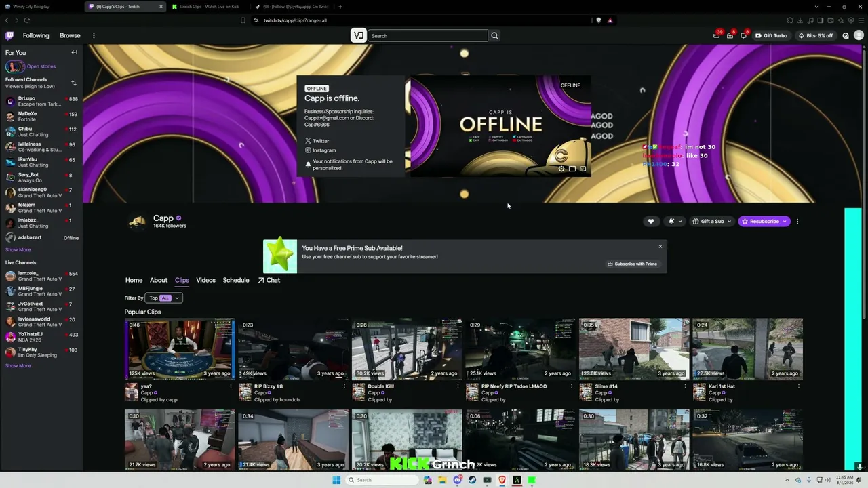The width and height of the screenshot is (868, 488).
Task: Open the whispers chat bubble icon
Action: point(743,35)
